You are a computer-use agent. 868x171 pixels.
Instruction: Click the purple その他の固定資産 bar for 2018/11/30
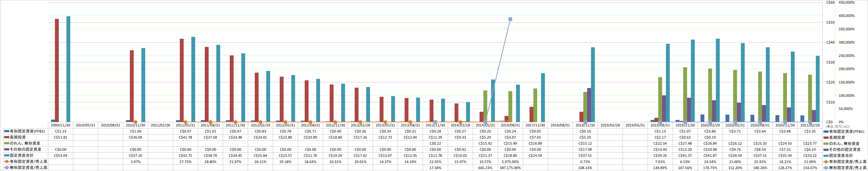tap(589, 105)
